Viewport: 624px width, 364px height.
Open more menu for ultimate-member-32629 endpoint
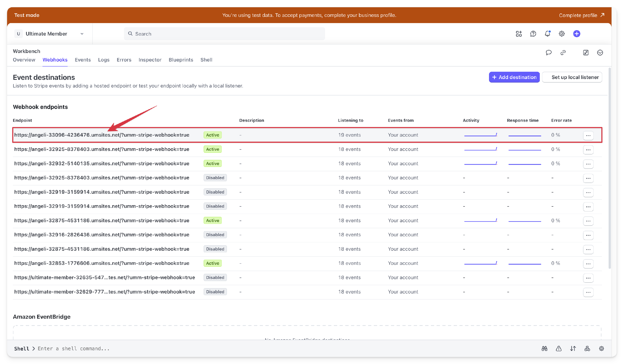tap(588, 292)
